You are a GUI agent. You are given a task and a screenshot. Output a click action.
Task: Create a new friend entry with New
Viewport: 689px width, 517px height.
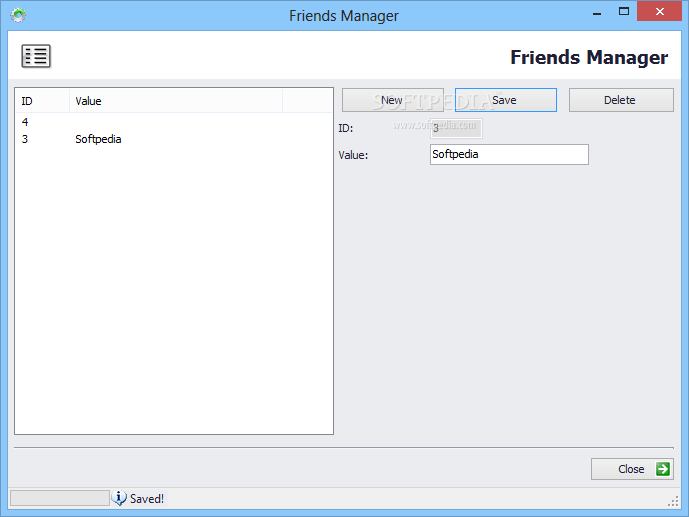click(x=393, y=100)
